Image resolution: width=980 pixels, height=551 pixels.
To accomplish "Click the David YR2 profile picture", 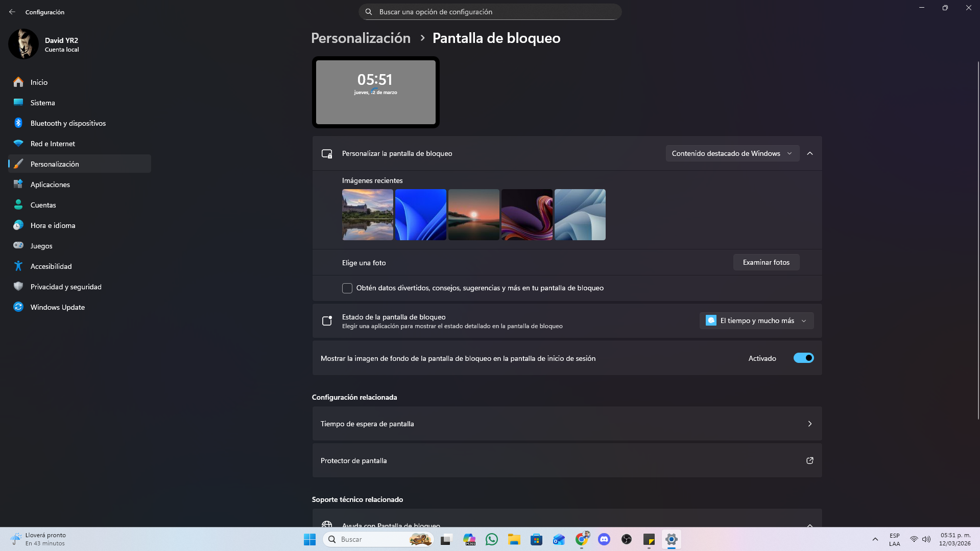I will point(23,44).
